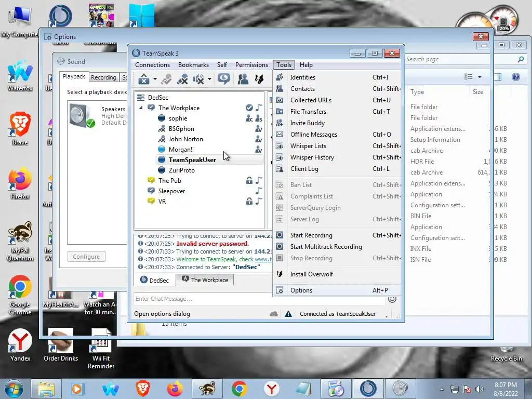This screenshot has width=532, height=399.
Task: Select the DedSec server row
Action: click(x=199, y=98)
